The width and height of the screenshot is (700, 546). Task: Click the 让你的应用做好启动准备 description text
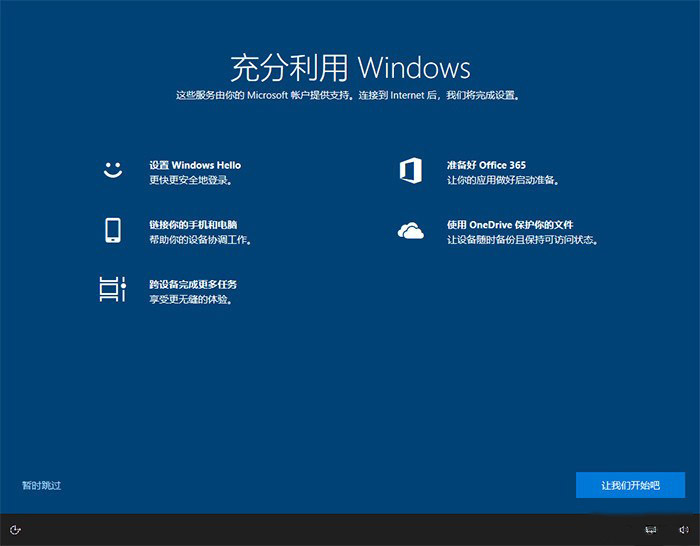pyautogui.click(x=502, y=180)
